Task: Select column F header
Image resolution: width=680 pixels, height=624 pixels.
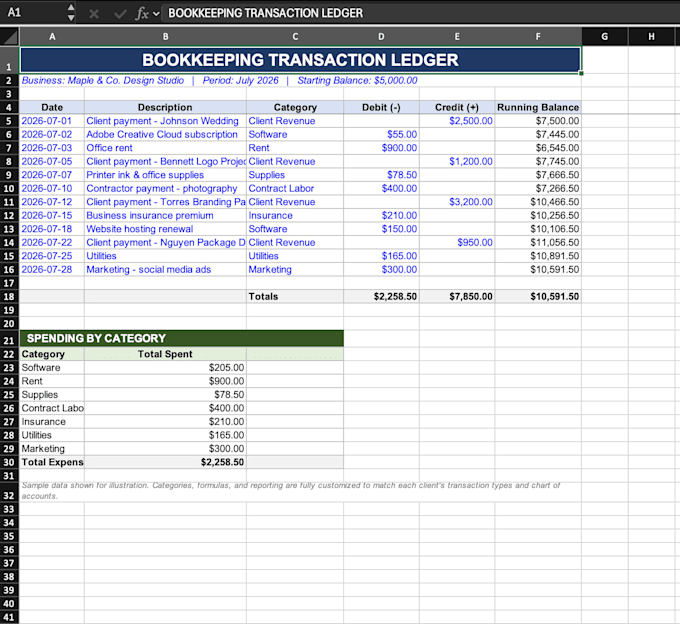Action: click(538, 36)
